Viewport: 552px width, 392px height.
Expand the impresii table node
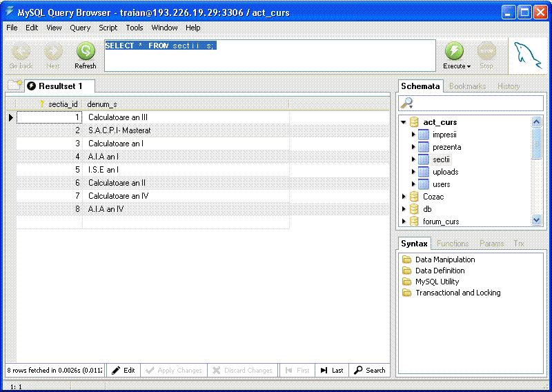click(413, 135)
